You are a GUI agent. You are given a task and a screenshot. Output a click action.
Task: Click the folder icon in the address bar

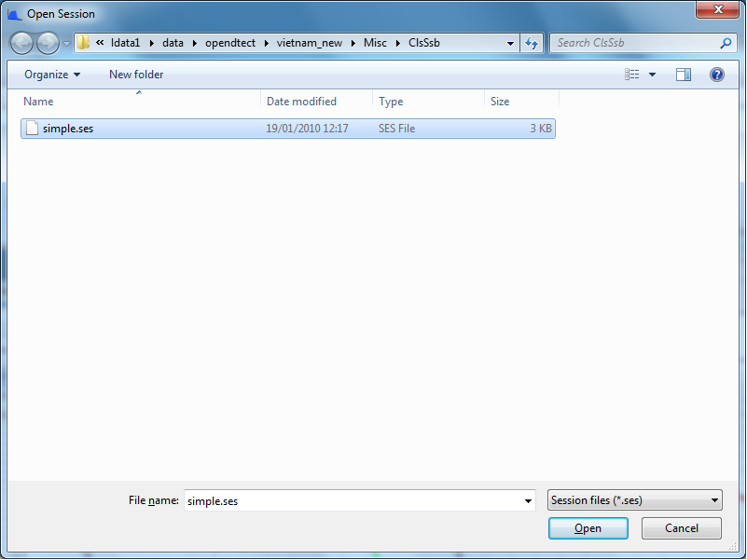pos(82,43)
